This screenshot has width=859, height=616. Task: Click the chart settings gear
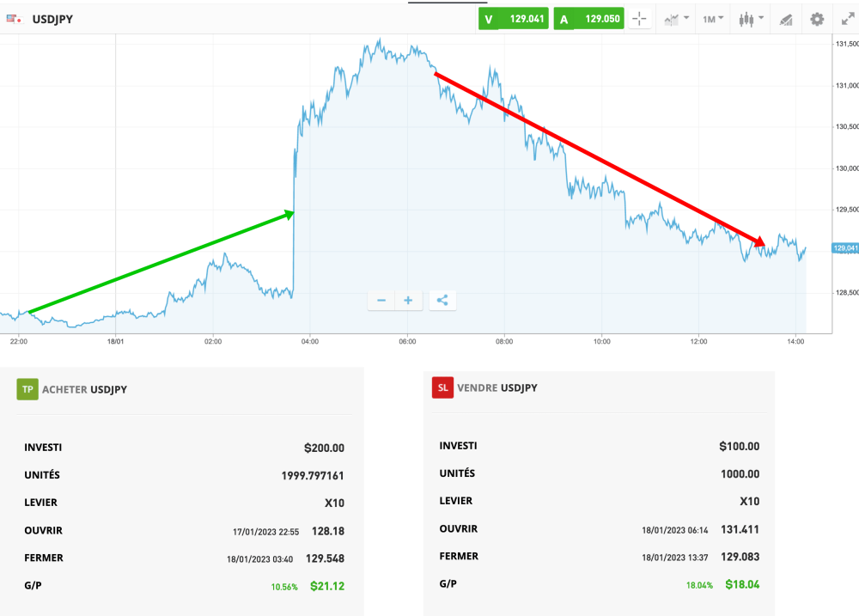coord(816,18)
